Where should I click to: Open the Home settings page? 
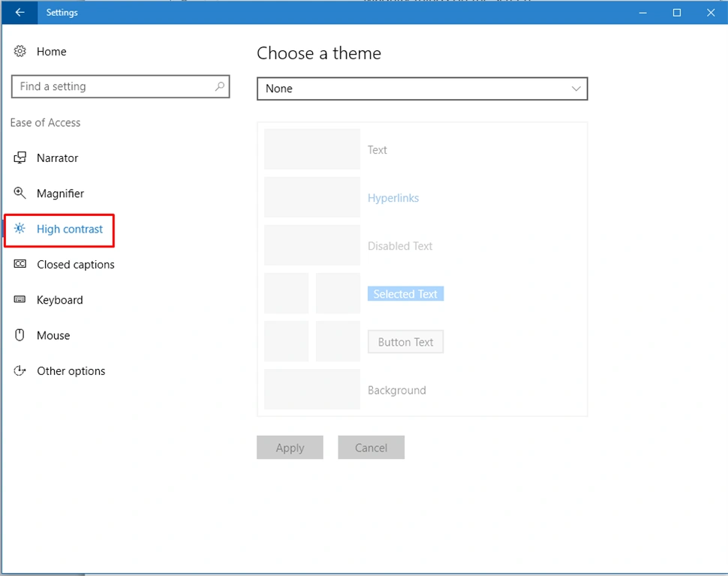52,52
